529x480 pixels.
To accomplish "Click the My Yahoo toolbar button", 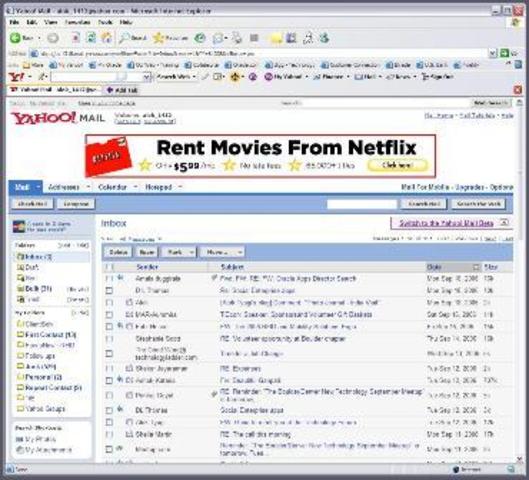I will (283, 77).
